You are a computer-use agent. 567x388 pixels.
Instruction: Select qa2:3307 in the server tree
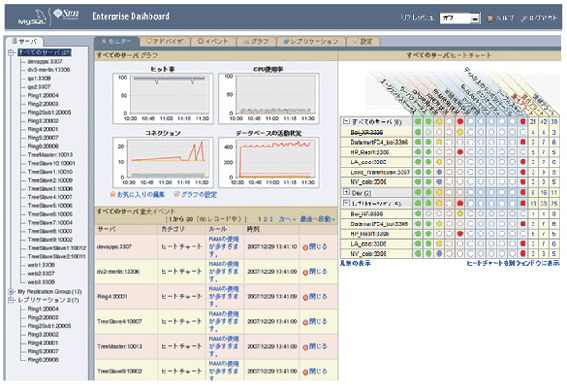[39, 87]
